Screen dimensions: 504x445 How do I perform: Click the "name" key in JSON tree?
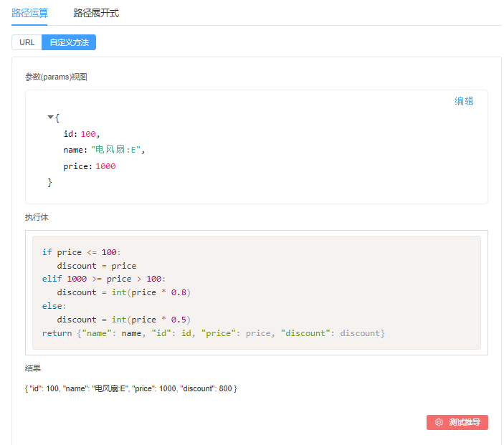pos(75,150)
